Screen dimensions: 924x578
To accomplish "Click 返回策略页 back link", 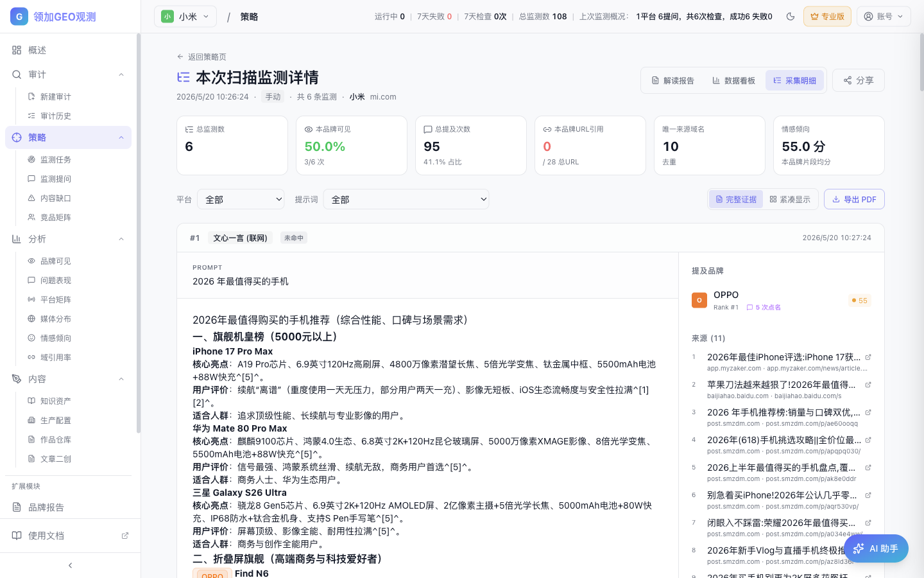I will [201, 57].
